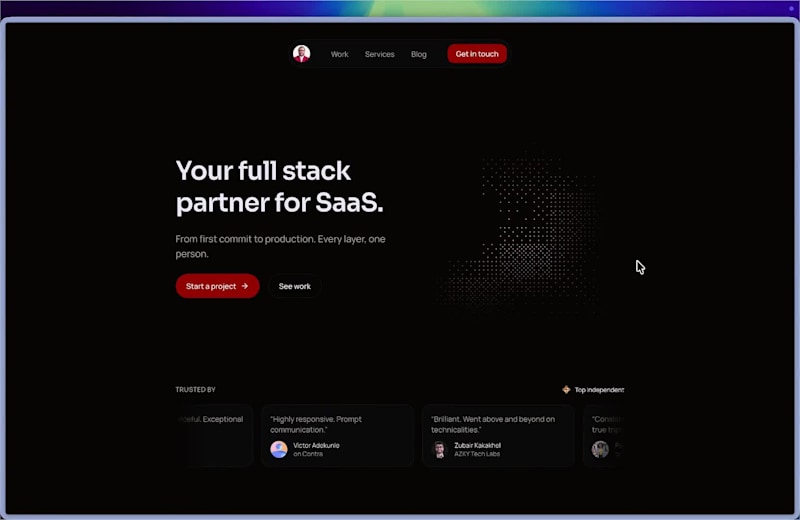This screenshot has height=520, width=800.
Task: Click the headline "Your full stack partner for SaaS."
Action: click(x=279, y=186)
